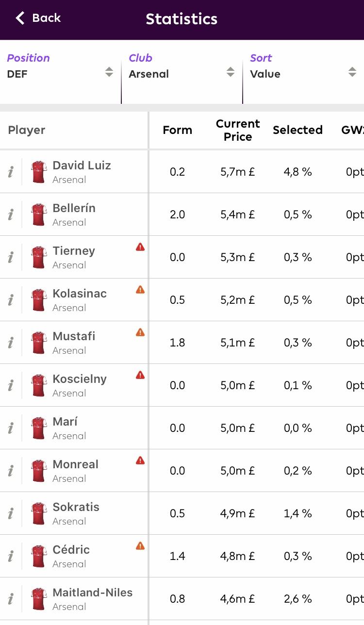Click Koscielny's red alert triangle
Image resolution: width=364 pixels, height=625 pixels.
[x=140, y=375]
